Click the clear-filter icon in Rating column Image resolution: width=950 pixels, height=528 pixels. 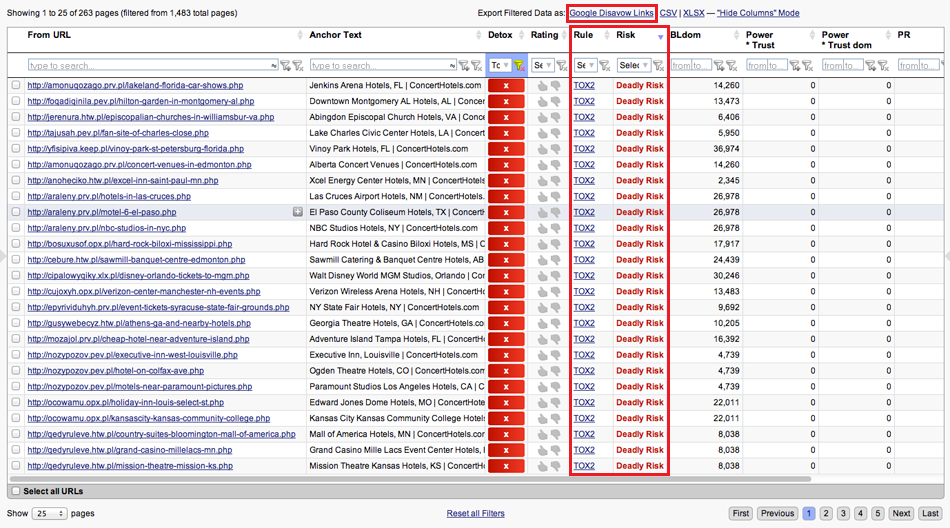click(562, 65)
